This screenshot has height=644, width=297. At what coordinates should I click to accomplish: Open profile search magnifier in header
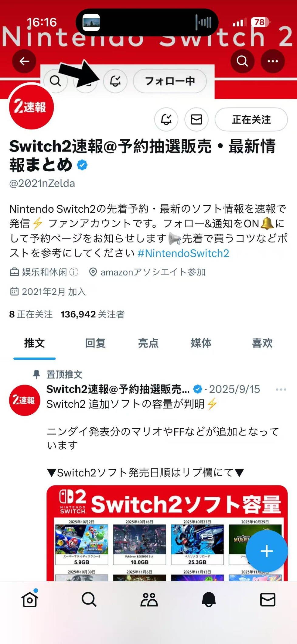tap(242, 61)
